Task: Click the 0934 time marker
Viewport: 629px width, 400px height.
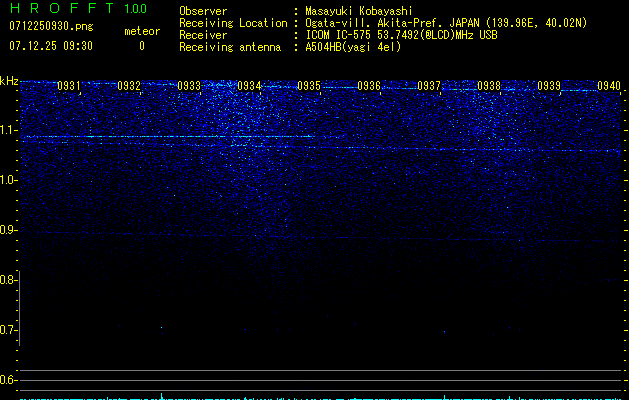Action: click(x=249, y=86)
